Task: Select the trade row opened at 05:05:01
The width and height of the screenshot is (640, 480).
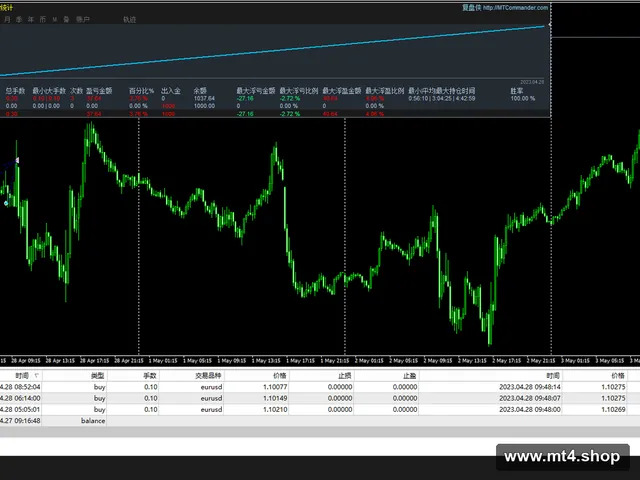Action: [320, 409]
